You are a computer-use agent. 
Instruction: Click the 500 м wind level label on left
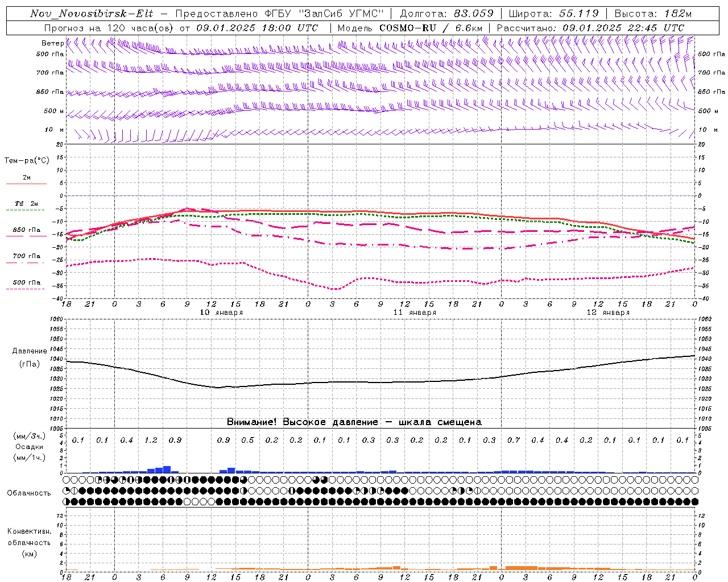pos(54,111)
